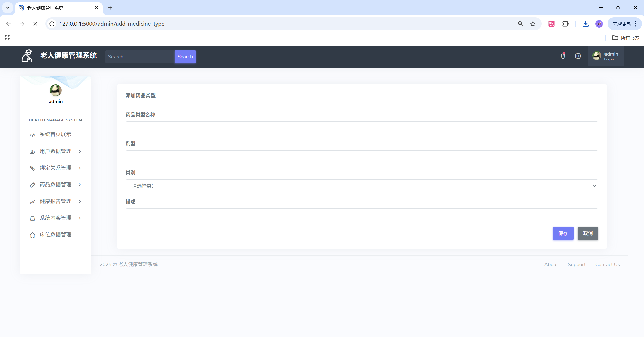The width and height of the screenshot is (644, 337).
Task: Open the browser downloads icon
Action: point(585,24)
